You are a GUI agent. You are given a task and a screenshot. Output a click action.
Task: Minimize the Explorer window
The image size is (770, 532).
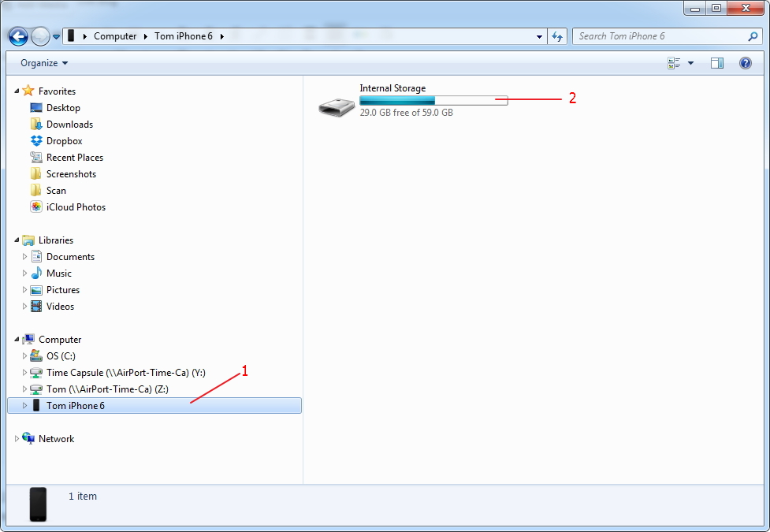(695, 9)
